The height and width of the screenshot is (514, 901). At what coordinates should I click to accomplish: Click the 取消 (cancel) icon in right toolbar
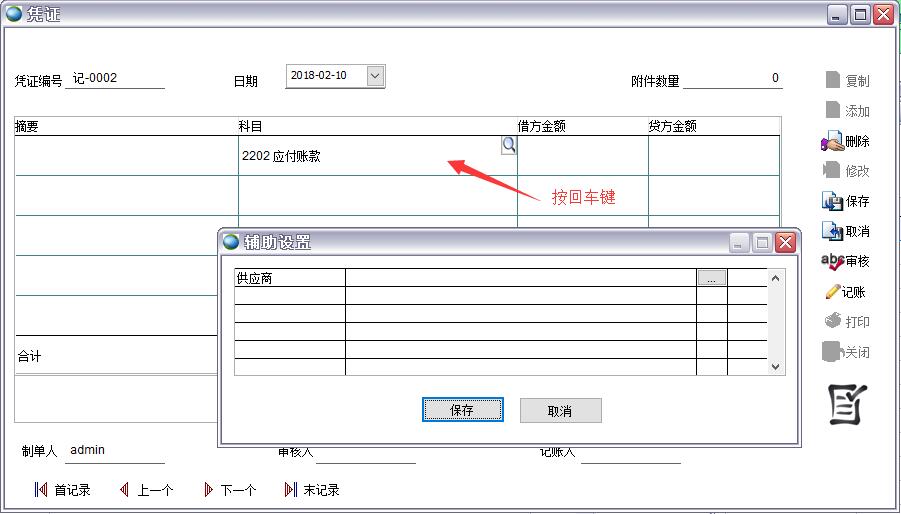(x=832, y=231)
